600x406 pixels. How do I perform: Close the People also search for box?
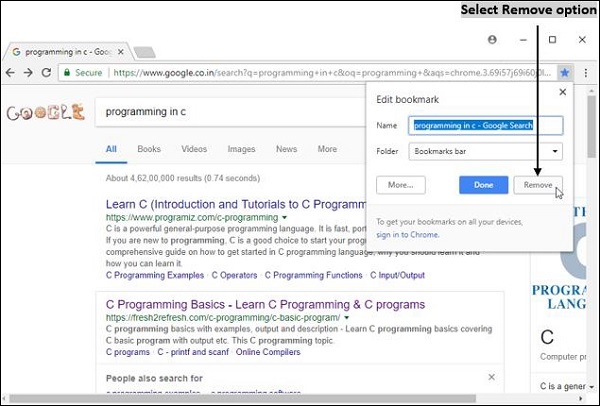[x=491, y=377]
